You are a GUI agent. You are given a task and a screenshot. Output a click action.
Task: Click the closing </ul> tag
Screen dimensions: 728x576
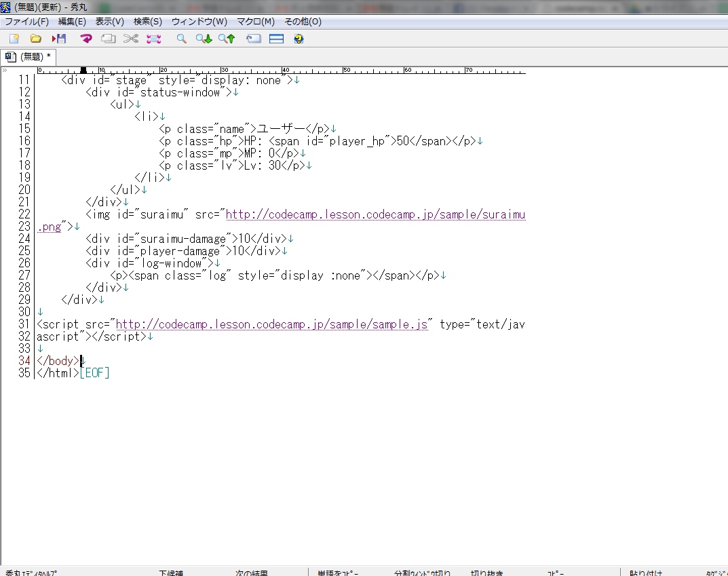126,190
